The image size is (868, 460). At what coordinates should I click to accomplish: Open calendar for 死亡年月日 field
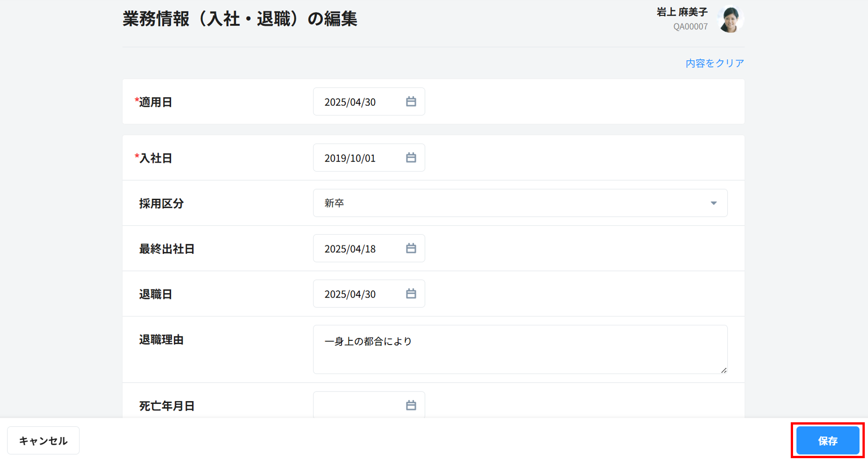tap(411, 405)
